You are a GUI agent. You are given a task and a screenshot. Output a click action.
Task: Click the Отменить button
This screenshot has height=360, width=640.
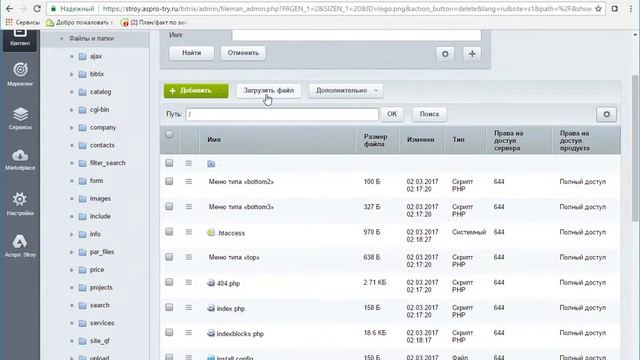pos(243,53)
